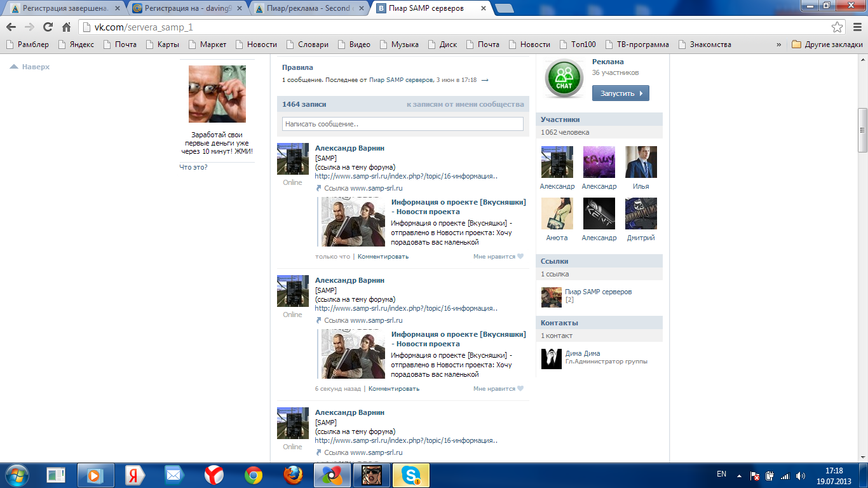Click the first post's author avatar
Image resolution: width=868 pixels, height=488 pixels.
293,159
